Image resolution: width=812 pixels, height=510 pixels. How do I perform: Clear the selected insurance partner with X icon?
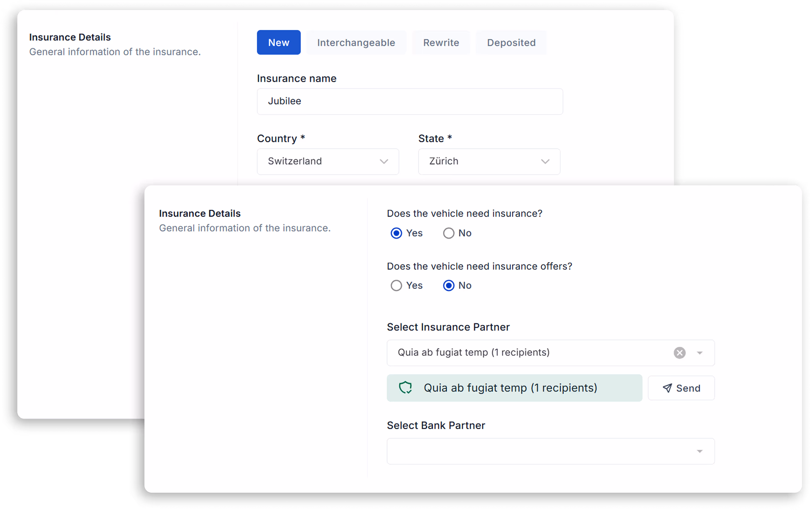click(x=679, y=353)
